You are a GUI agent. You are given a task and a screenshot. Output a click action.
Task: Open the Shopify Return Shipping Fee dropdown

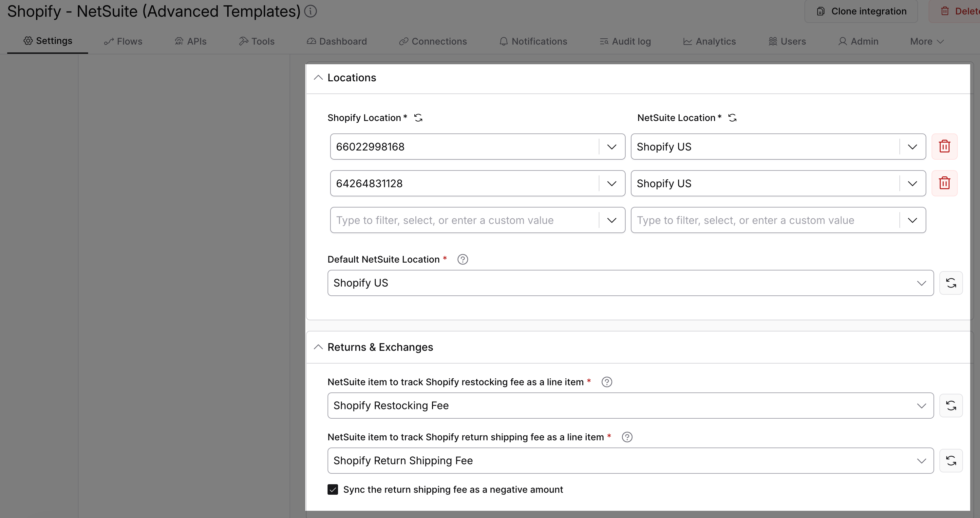point(631,461)
